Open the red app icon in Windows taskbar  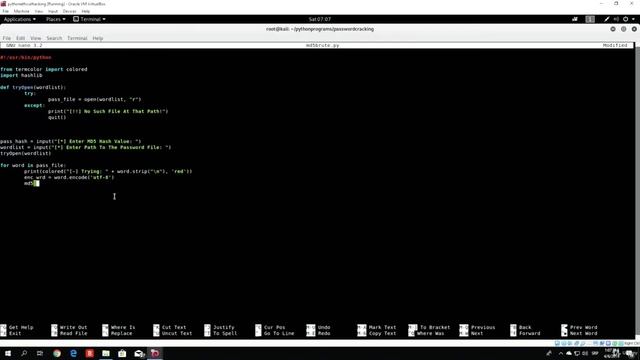[x=90, y=353]
